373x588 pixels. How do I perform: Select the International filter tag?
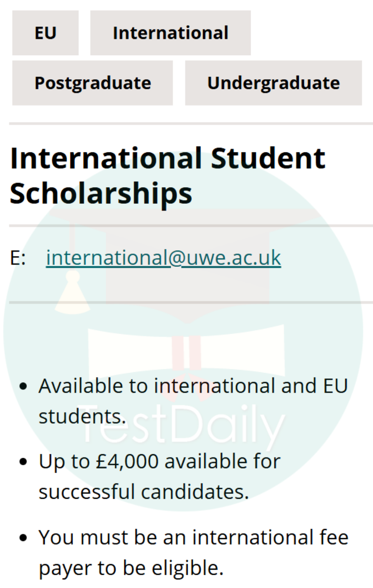click(170, 33)
